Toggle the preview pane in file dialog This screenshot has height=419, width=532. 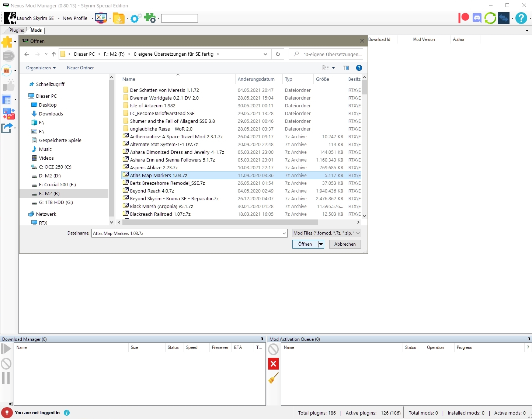click(x=345, y=68)
